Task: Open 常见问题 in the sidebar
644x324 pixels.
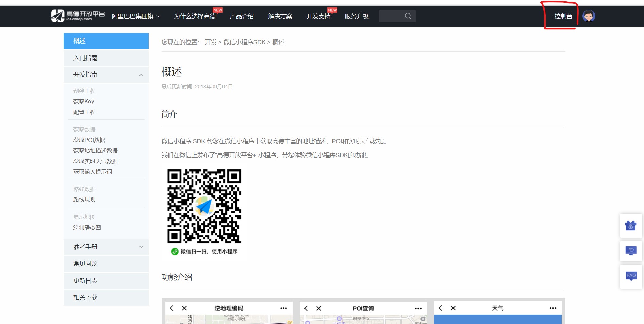Action: [106, 264]
